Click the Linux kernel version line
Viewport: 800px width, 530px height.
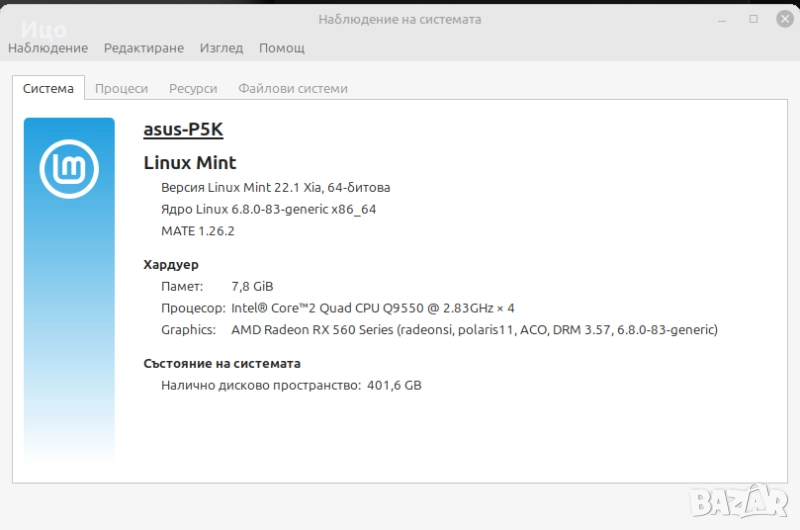click(x=268, y=209)
